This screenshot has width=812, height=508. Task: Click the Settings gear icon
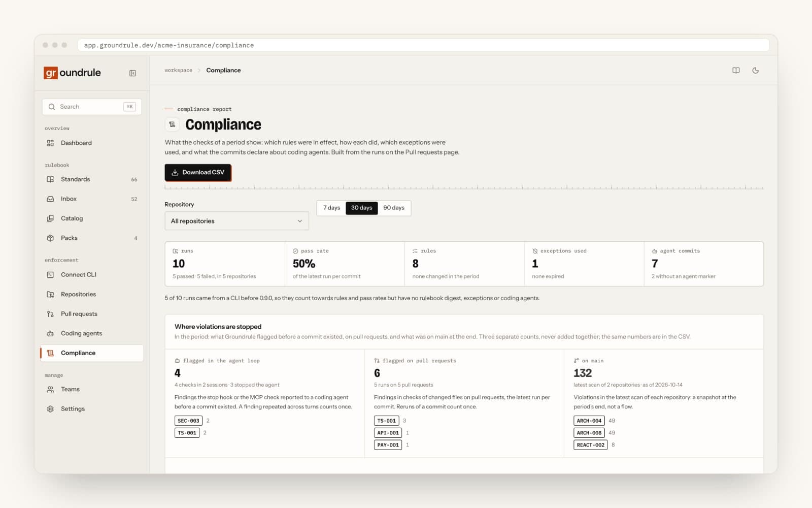(50, 409)
